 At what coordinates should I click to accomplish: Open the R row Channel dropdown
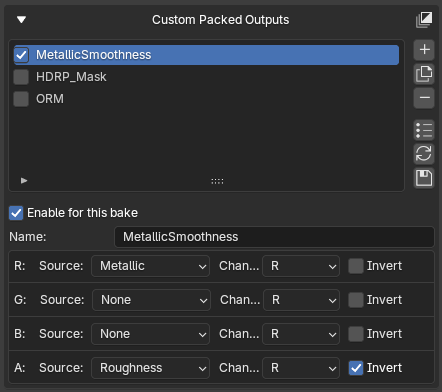301,266
